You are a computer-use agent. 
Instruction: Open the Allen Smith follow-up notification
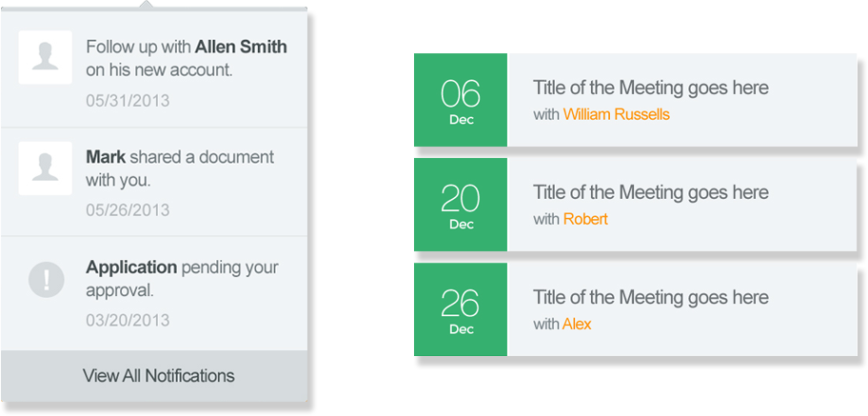(x=186, y=58)
